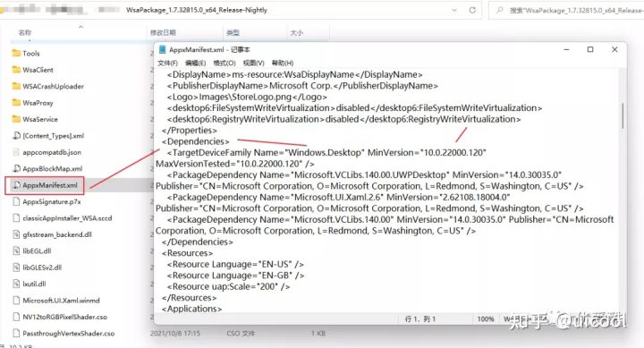Select the WsaClient folder icon
Screen dimensions: 644x348
coord(16,70)
